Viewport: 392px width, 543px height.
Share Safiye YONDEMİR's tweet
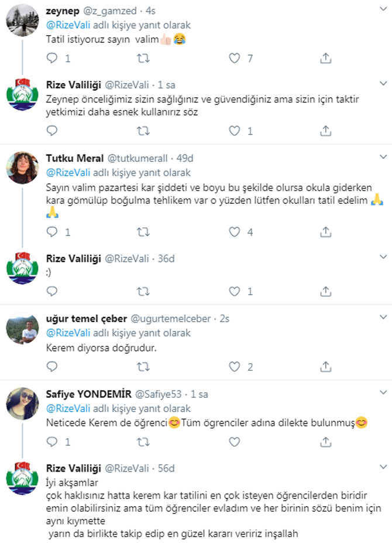coord(326,442)
